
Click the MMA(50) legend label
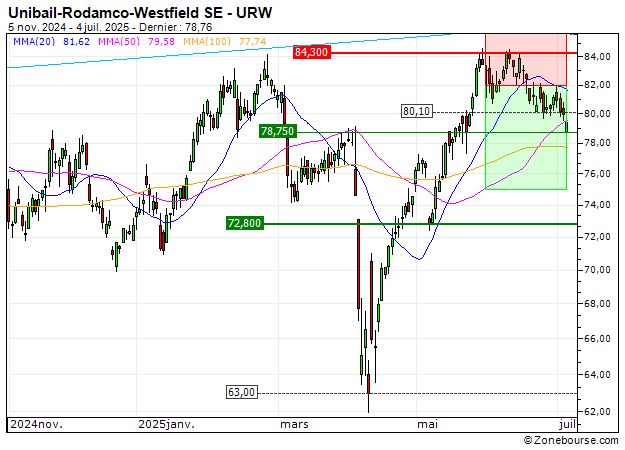[x=119, y=41]
